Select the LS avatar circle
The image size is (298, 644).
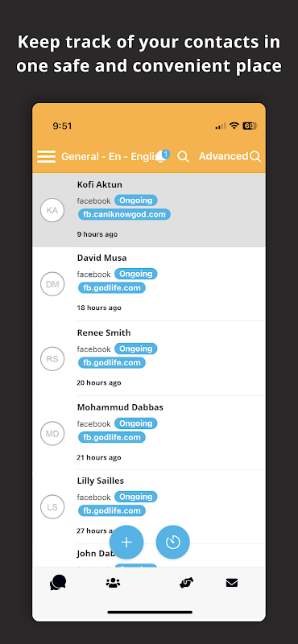click(x=52, y=507)
